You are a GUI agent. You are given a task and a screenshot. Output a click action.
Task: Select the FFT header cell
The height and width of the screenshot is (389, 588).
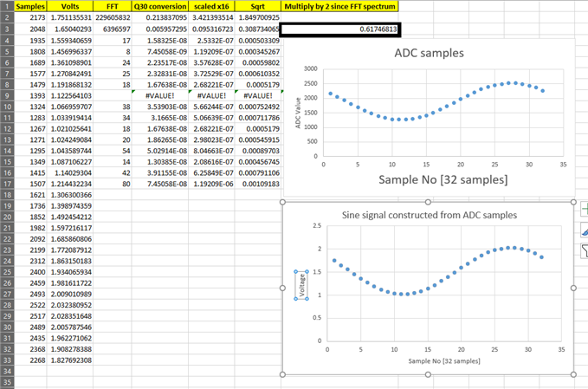tap(112, 6)
